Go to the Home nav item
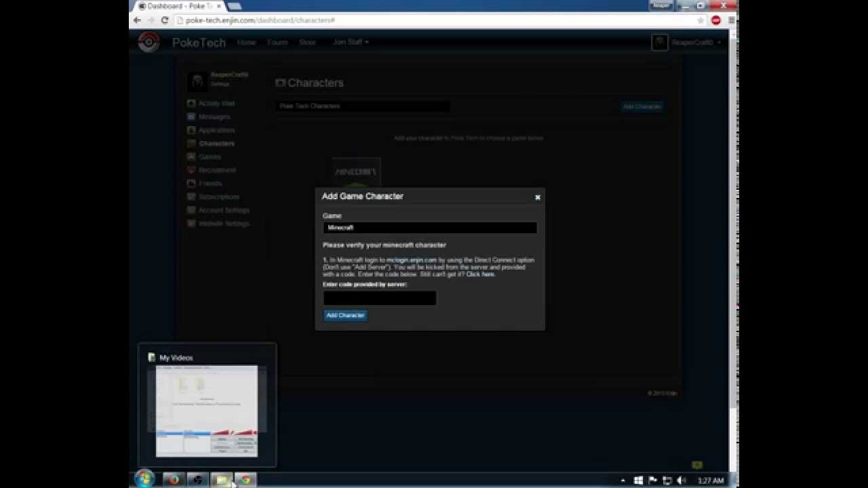Viewport: 868px width, 488px height. [x=246, y=42]
